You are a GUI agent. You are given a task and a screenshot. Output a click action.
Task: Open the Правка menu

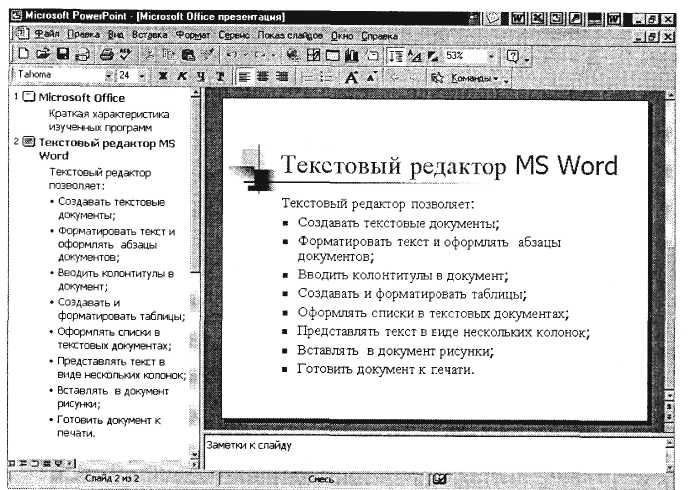[83, 34]
